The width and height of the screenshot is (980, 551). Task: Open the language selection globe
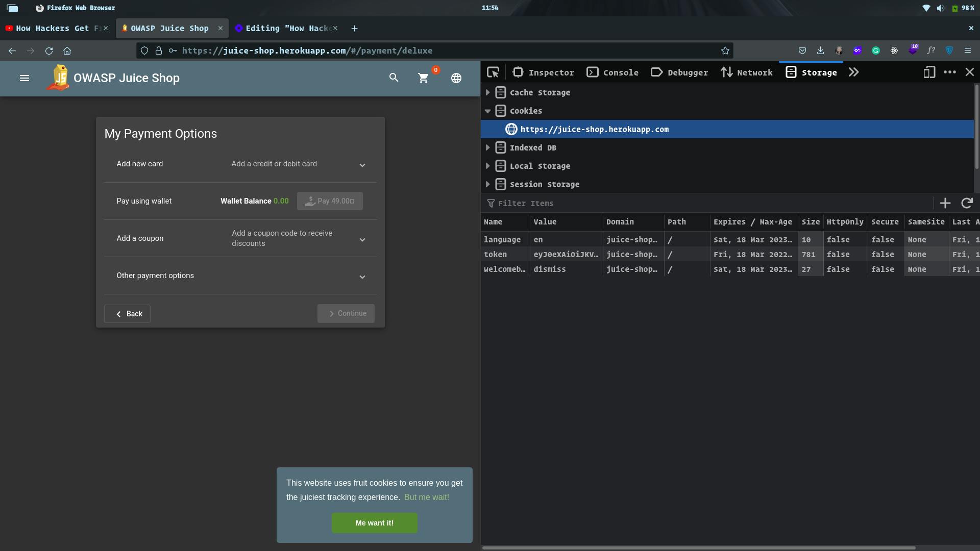pyautogui.click(x=456, y=78)
